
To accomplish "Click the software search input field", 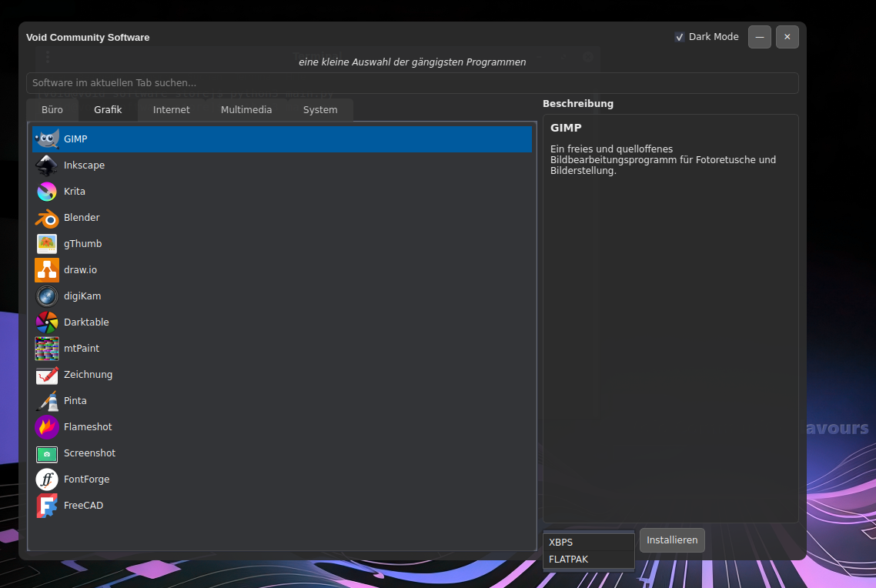I will [412, 83].
